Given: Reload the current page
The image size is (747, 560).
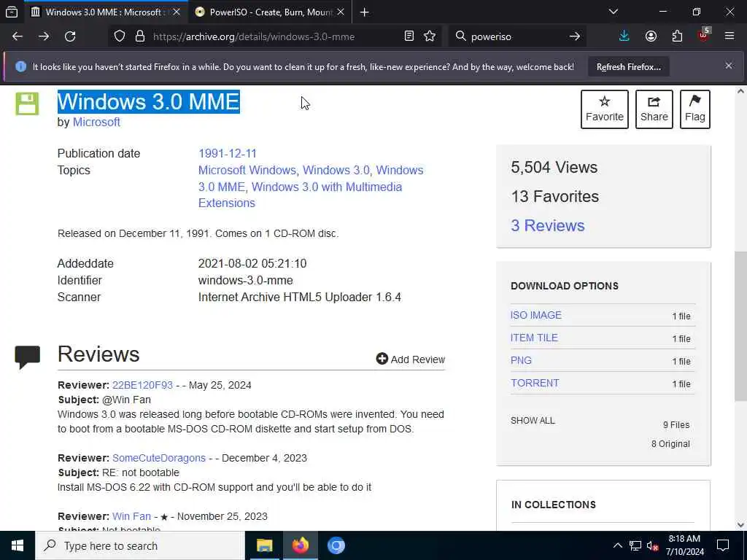Looking at the screenshot, I should point(70,36).
